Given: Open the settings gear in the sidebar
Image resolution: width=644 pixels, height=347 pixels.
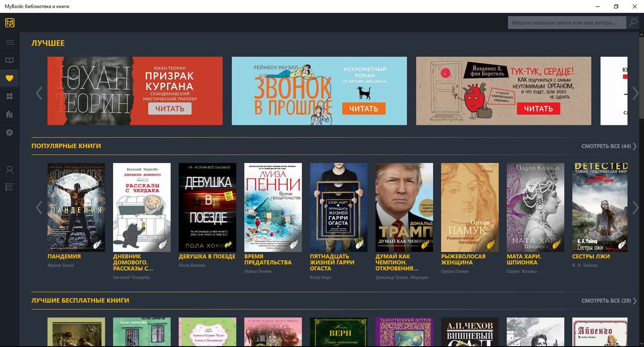Looking at the screenshot, I should pyautogui.click(x=10, y=133).
